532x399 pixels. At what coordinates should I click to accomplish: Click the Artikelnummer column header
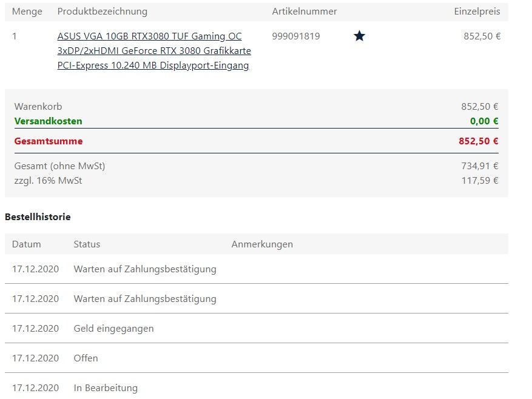click(x=305, y=12)
